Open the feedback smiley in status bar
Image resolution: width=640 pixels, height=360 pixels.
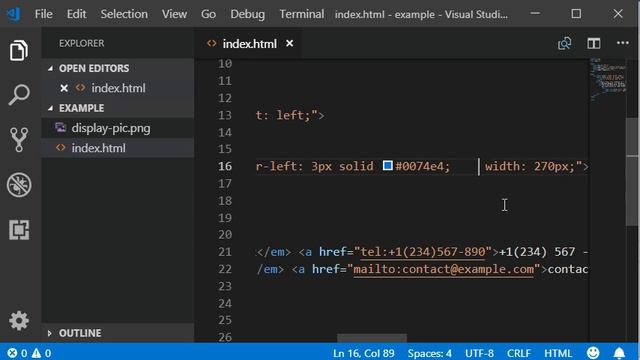click(x=593, y=353)
